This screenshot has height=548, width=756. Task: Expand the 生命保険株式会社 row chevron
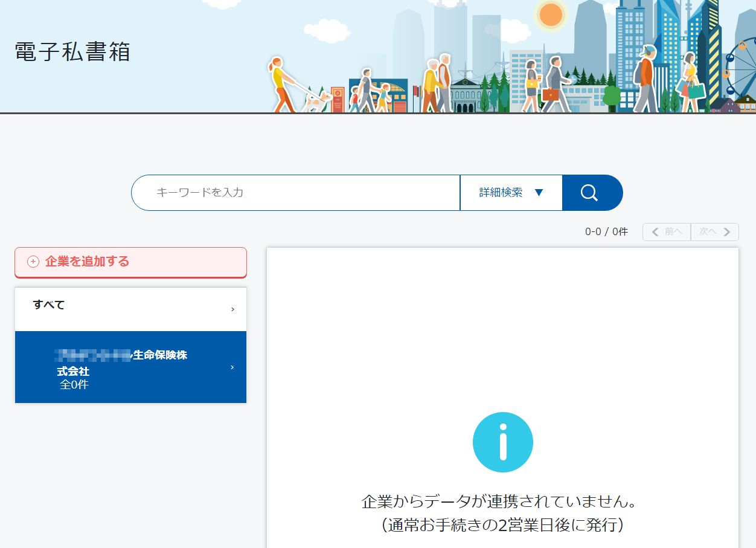(232, 367)
